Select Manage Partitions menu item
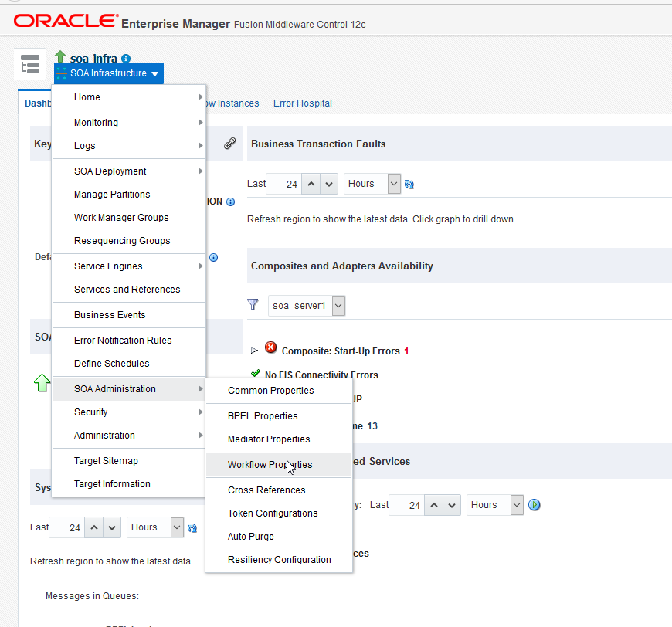Image resolution: width=672 pixels, height=627 pixels. click(x=128, y=195)
